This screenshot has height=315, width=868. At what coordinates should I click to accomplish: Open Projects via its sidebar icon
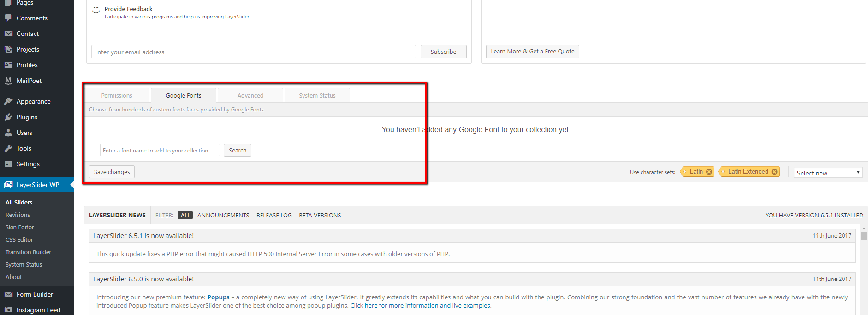tap(8, 49)
